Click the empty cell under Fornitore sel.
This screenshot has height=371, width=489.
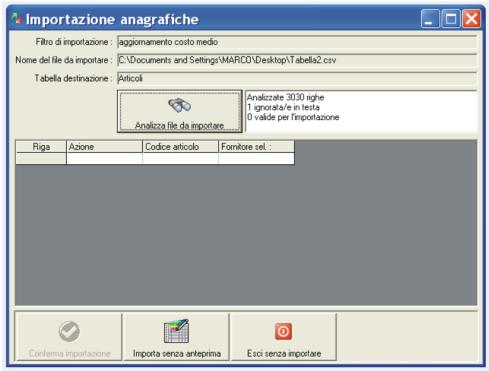tap(256, 158)
